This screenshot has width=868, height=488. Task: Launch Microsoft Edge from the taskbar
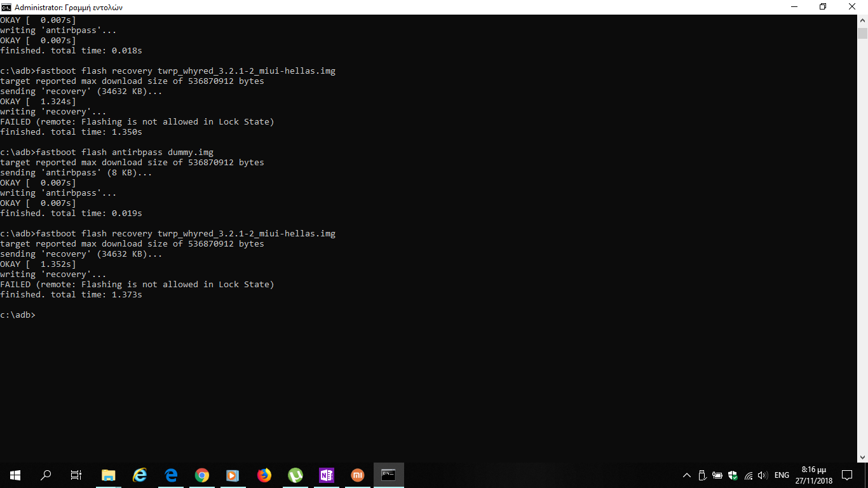click(x=171, y=475)
